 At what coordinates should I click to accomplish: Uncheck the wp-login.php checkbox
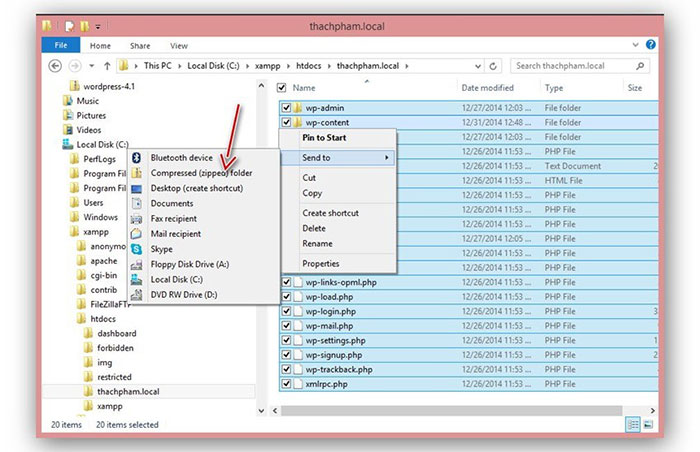286,311
